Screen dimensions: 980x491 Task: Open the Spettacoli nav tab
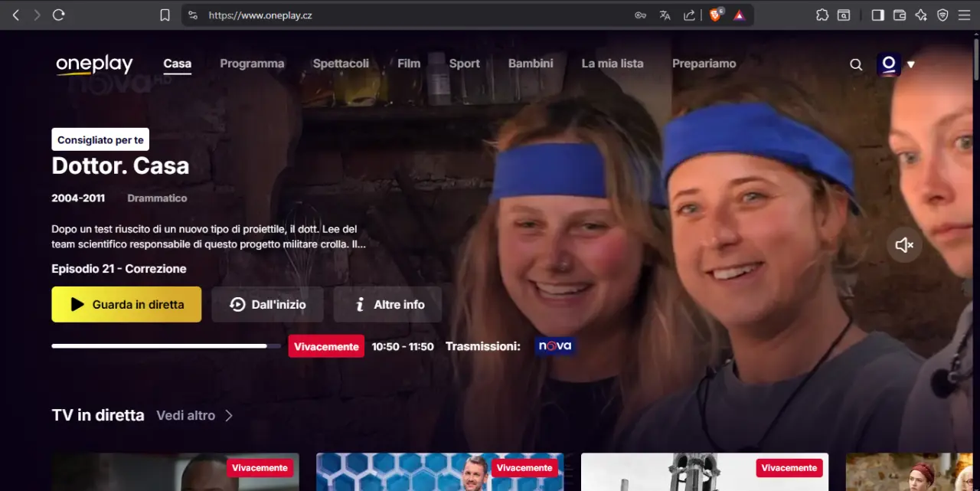pyautogui.click(x=341, y=64)
